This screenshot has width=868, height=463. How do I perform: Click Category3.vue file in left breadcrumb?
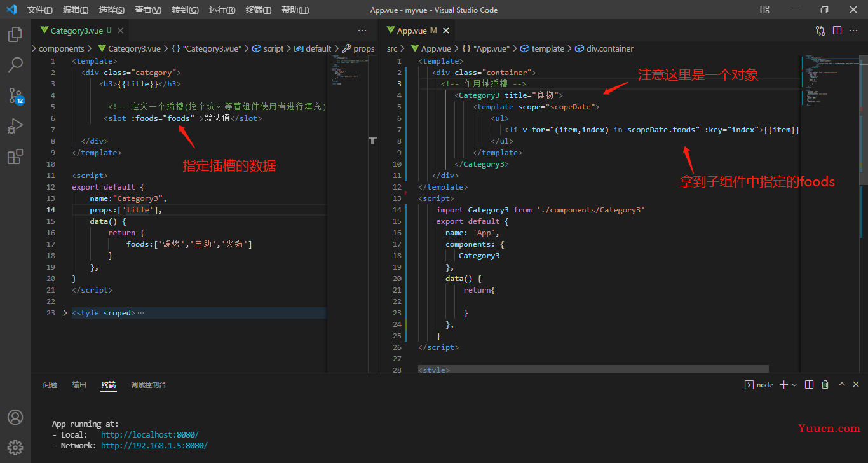tap(128, 48)
